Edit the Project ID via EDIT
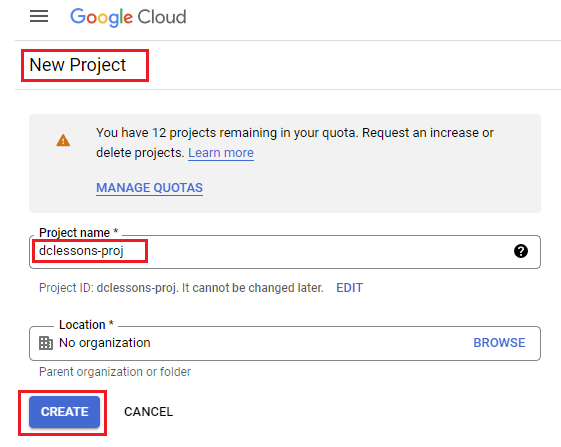 click(x=350, y=288)
